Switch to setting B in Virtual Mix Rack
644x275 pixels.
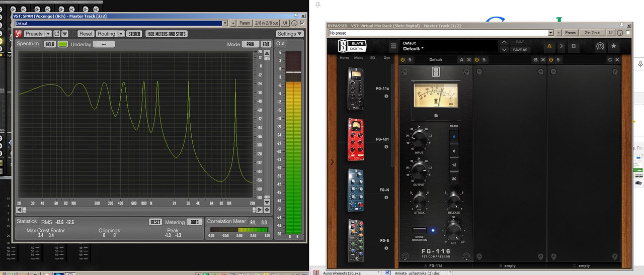(x=573, y=46)
